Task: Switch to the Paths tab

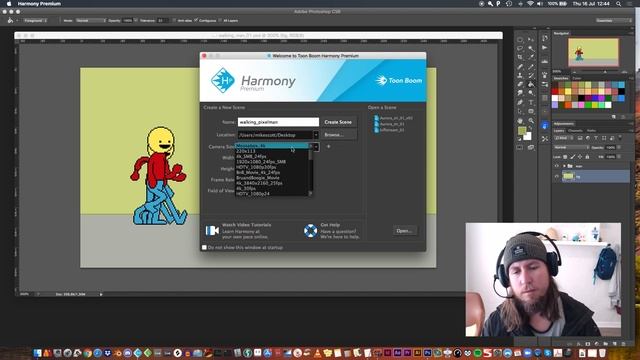Action: (x=591, y=131)
